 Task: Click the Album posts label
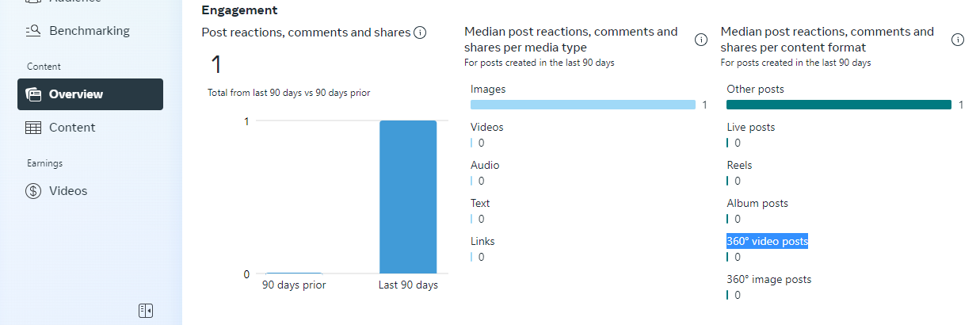pyautogui.click(x=757, y=203)
